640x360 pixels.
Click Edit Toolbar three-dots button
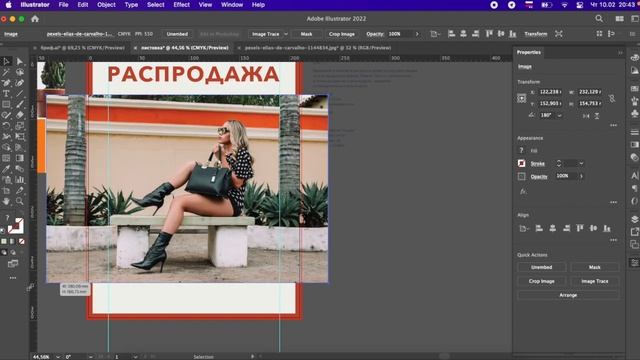pyautogui.click(x=13, y=278)
